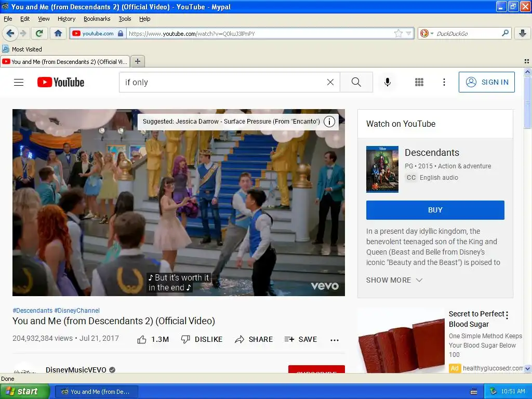
Task: Open the #Descendants hashtag link
Action: point(33,311)
